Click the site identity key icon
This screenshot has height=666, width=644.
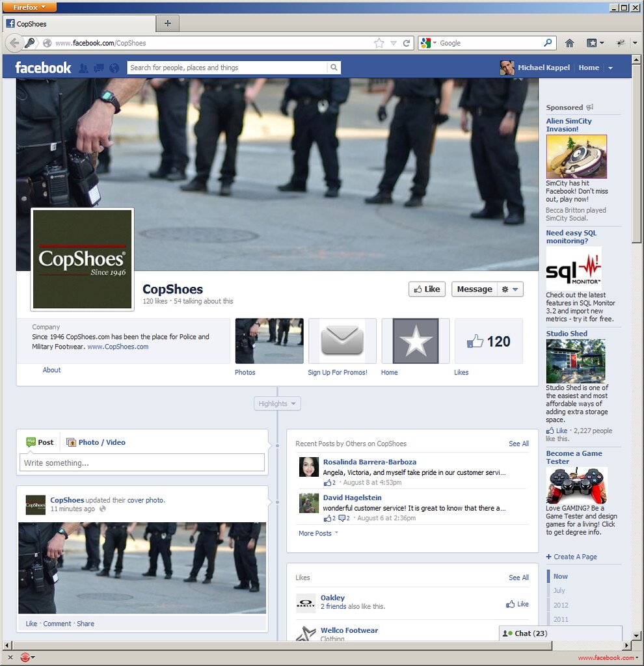point(30,43)
